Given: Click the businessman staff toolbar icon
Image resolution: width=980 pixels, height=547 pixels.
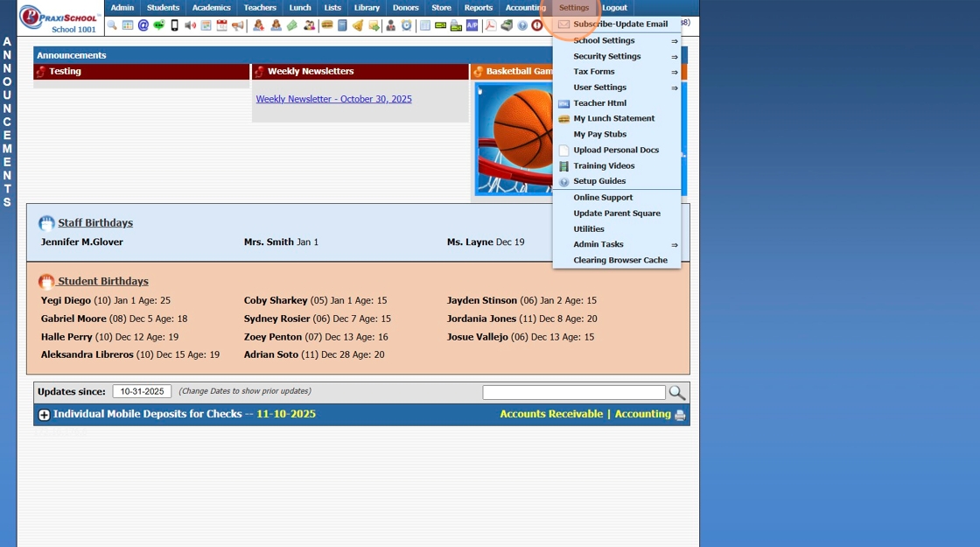Looking at the screenshot, I should pyautogui.click(x=390, y=25).
